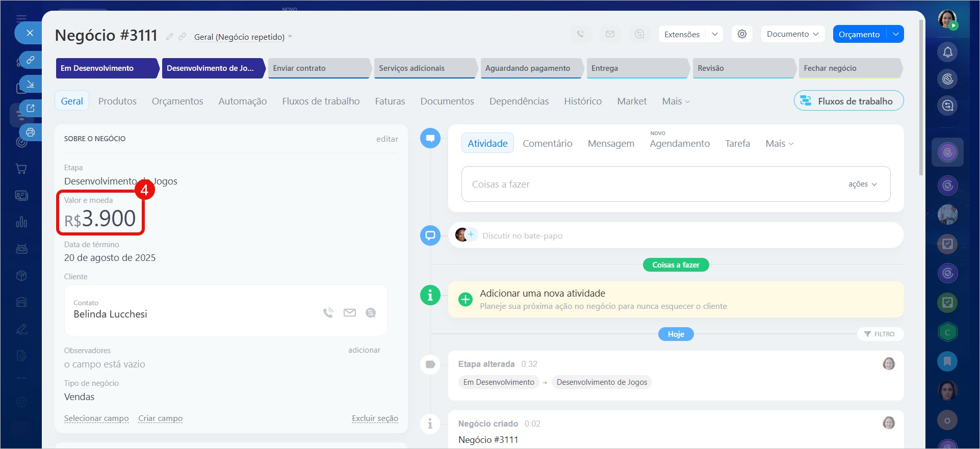Call Belinda Lucchesi using phone icon

[x=328, y=313]
